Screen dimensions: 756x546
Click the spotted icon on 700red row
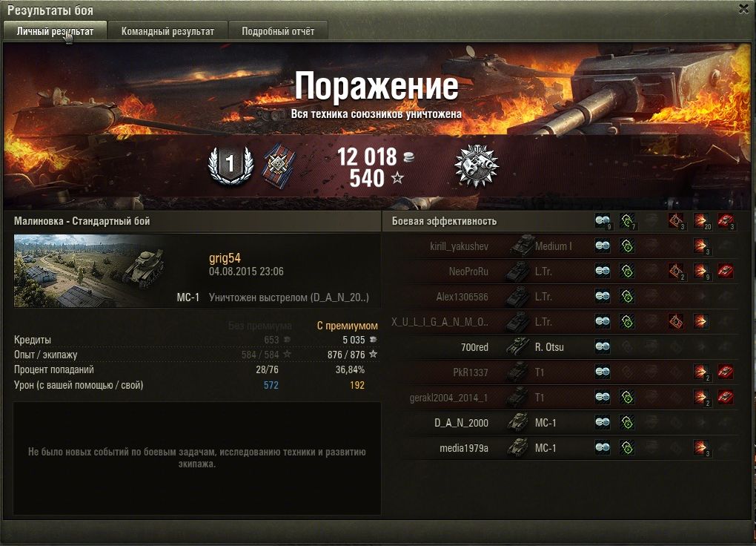pyautogui.click(x=603, y=346)
